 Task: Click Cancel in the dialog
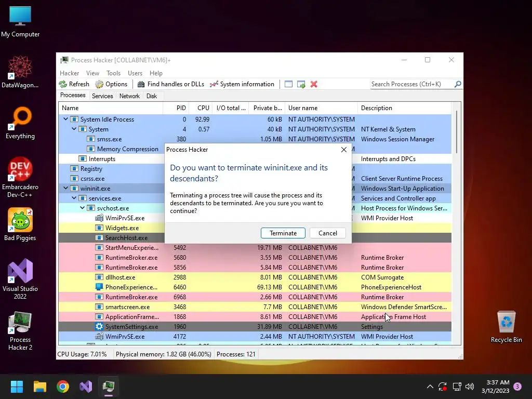[x=328, y=233]
